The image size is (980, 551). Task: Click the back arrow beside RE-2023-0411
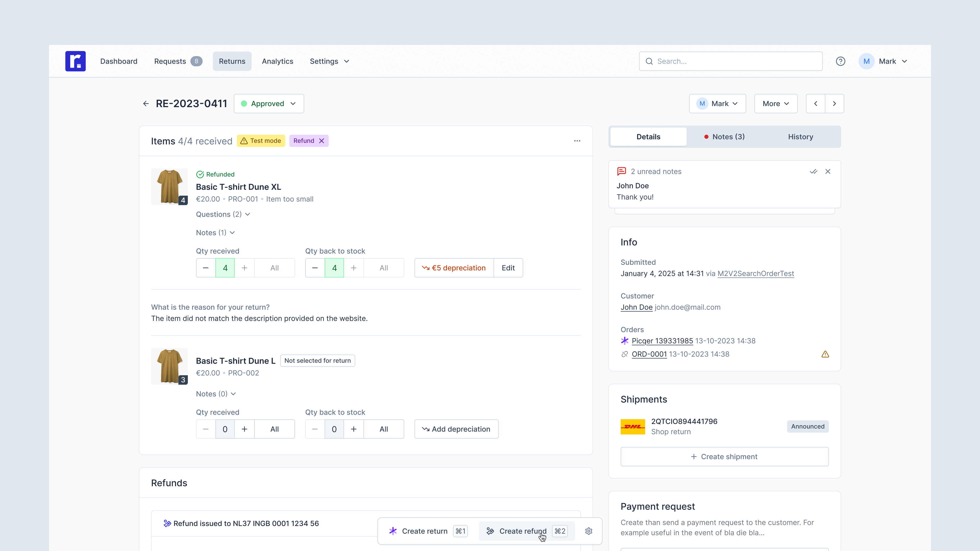coord(146,103)
